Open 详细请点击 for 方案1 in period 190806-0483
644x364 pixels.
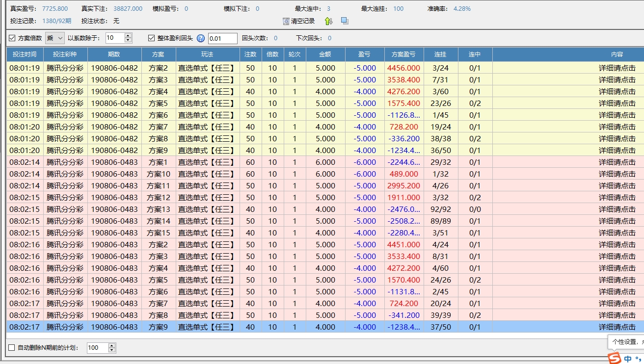(x=617, y=162)
